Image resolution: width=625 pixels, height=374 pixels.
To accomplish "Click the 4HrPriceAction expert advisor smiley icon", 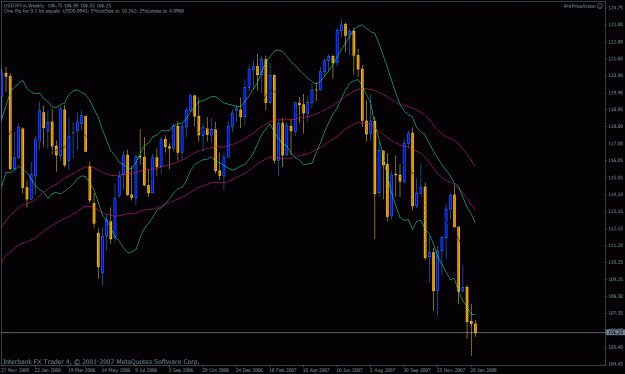I will point(600,6).
